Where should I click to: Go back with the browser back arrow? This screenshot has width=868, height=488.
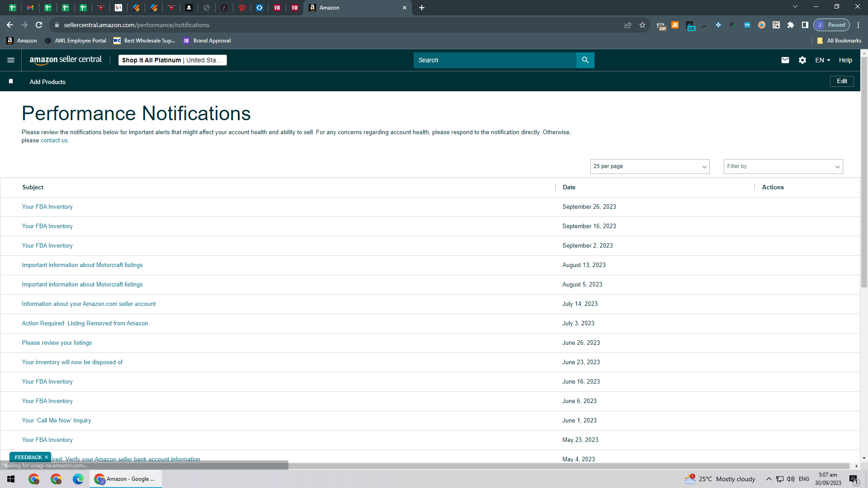[10, 25]
